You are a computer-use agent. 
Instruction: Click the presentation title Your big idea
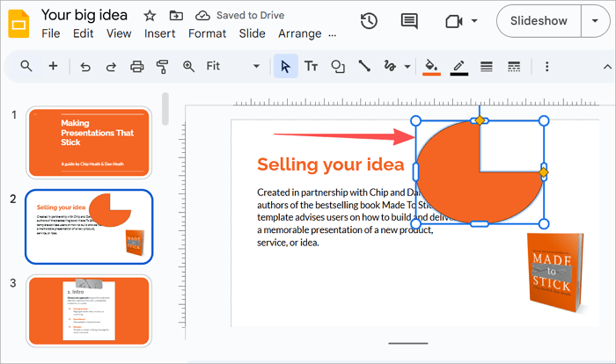click(84, 15)
